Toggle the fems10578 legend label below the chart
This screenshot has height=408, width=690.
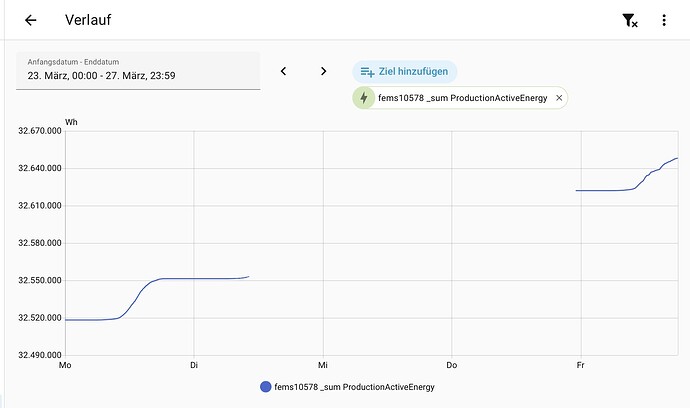point(354,387)
